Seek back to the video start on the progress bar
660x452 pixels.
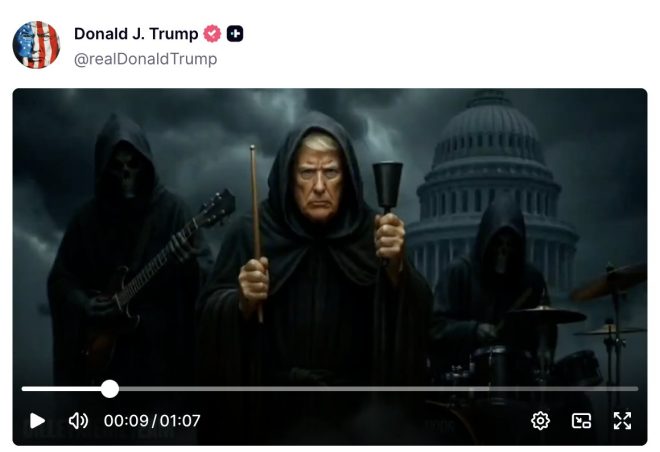24,389
